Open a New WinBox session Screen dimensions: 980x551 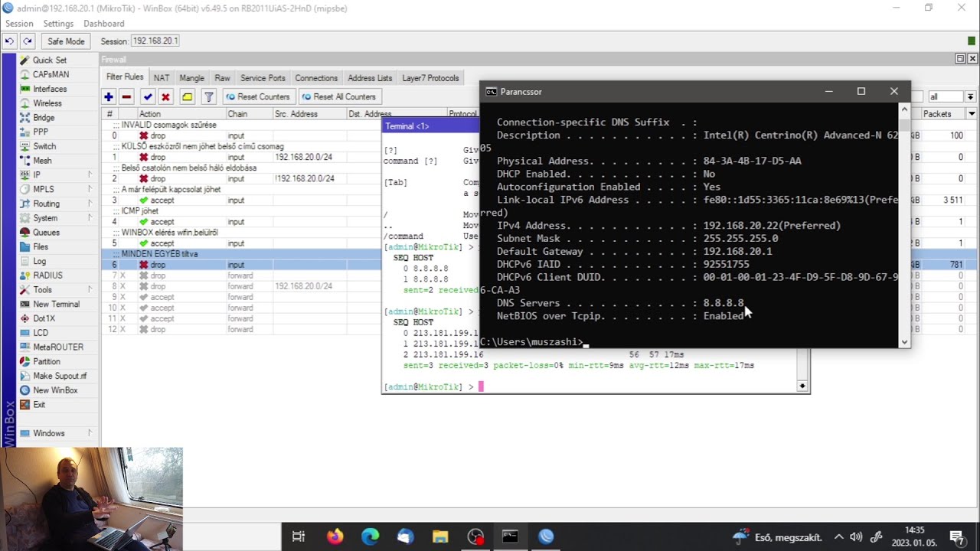pyautogui.click(x=55, y=390)
